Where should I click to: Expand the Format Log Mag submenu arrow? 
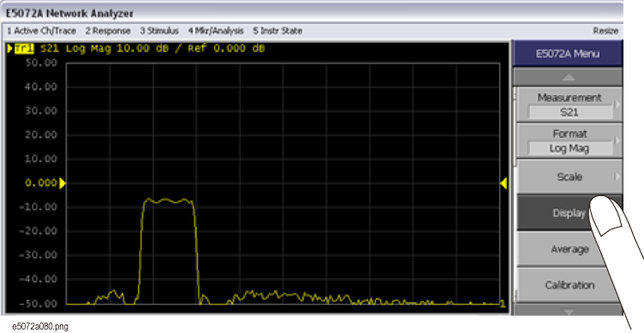tap(617, 141)
